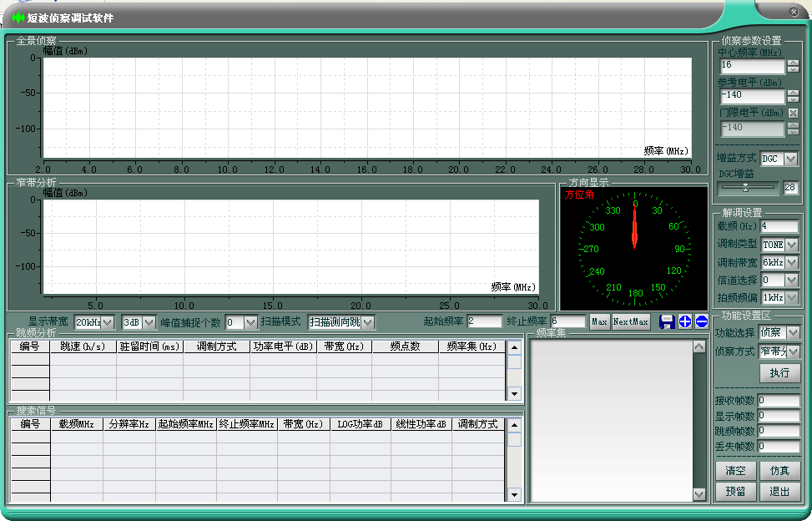The height and width of the screenshot is (521, 812).
Task: Click the 载频 (Hz) input field
Action: tap(779, 226)
